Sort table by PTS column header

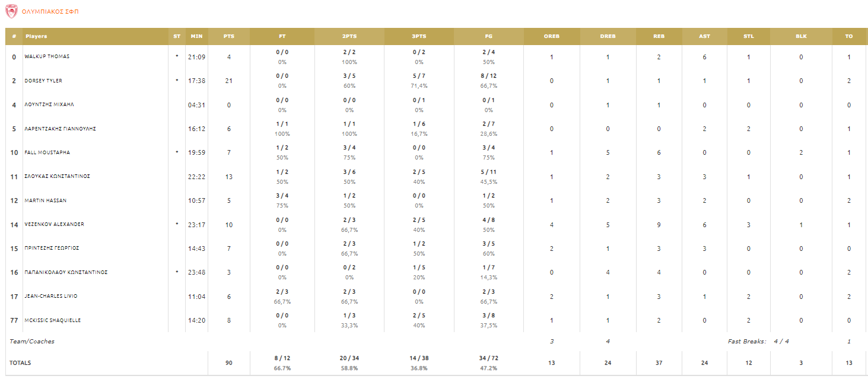point(229,36)
